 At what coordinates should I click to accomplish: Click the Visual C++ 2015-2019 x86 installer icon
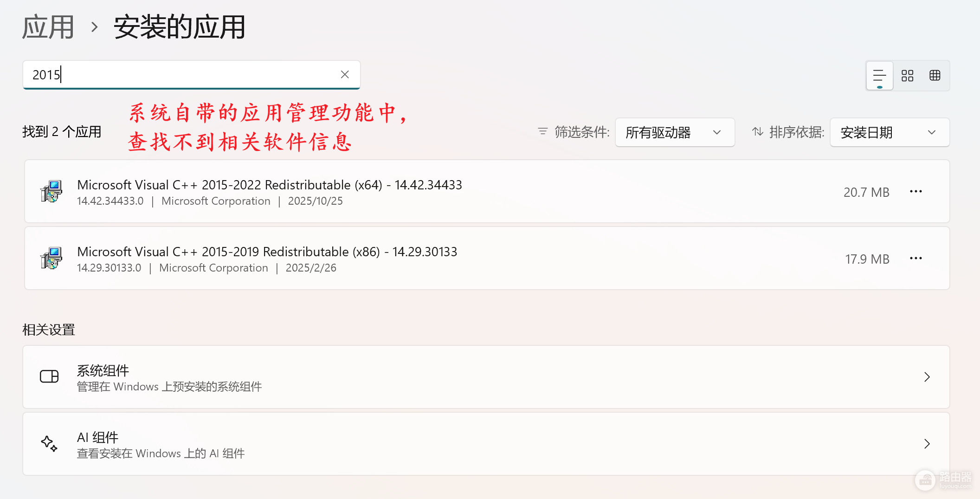tap(51, 258)
